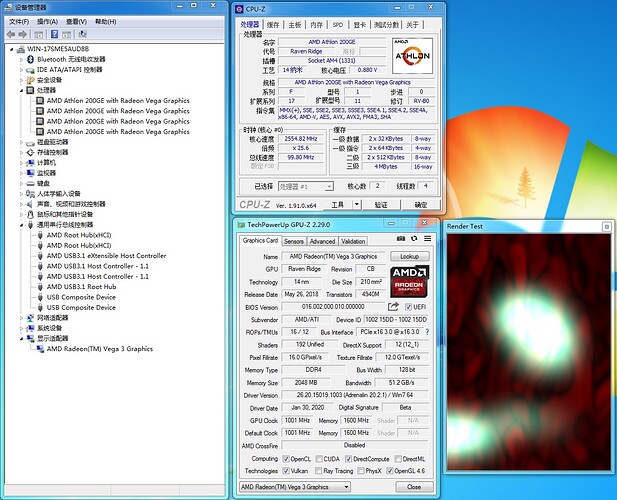The image size is (617, 500).
Task: Expand the 网络适配器 tree node
Action: [x=22, y=318]
